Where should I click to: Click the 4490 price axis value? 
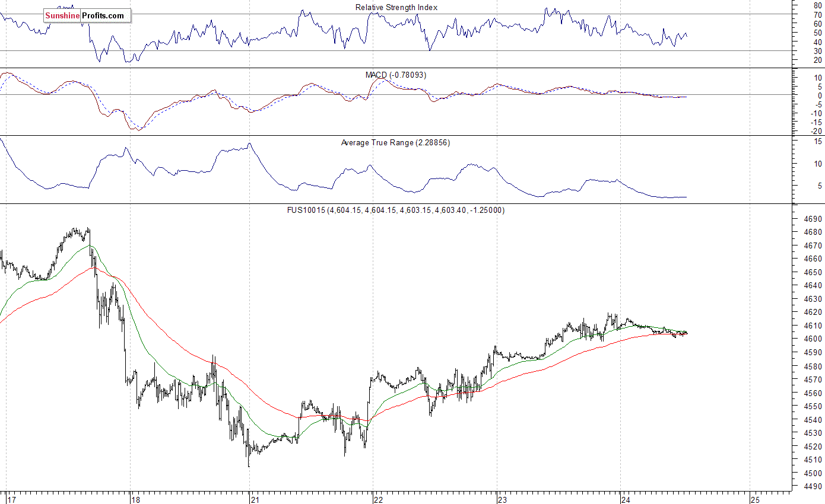click(812, 487)
